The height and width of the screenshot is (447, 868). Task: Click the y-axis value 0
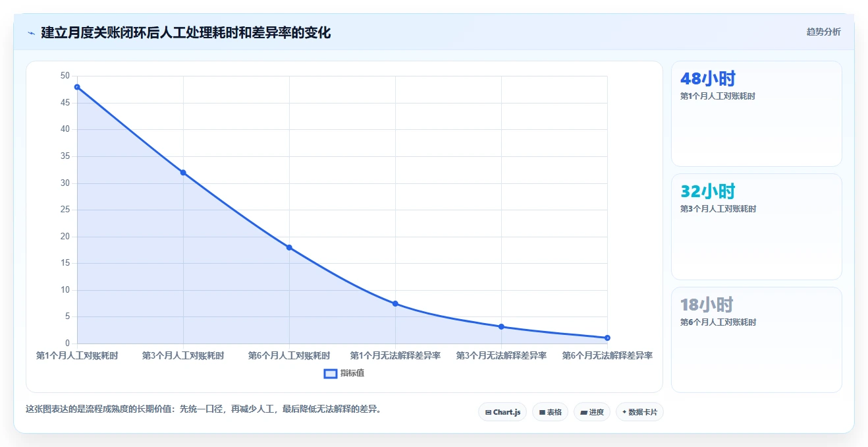pyautogui.click(x=67, y=343)
